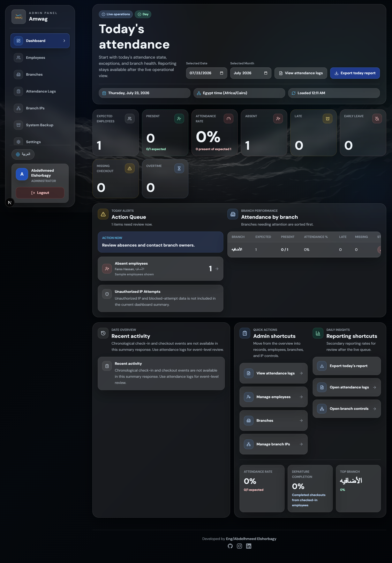
Task: Go to Employees in sidebar
Action: pyautogui.click(x=40, y=58)
